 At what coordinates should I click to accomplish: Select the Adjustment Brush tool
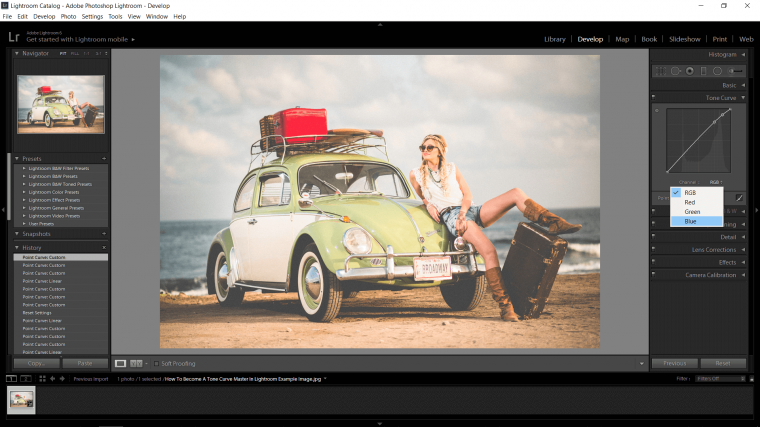click(735, 71)
